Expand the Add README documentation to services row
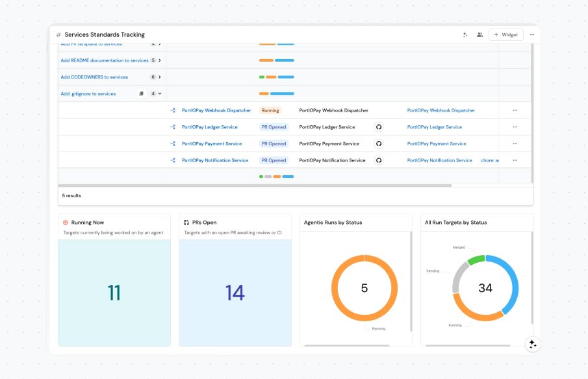This screenshot has width=588, height=379. (x=160, y=60)
